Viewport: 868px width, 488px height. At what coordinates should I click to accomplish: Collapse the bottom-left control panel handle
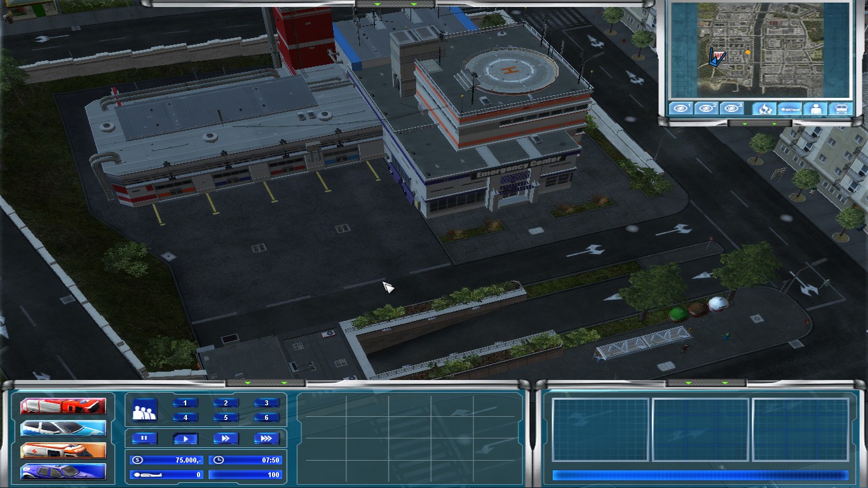click(x=266, y=383)
